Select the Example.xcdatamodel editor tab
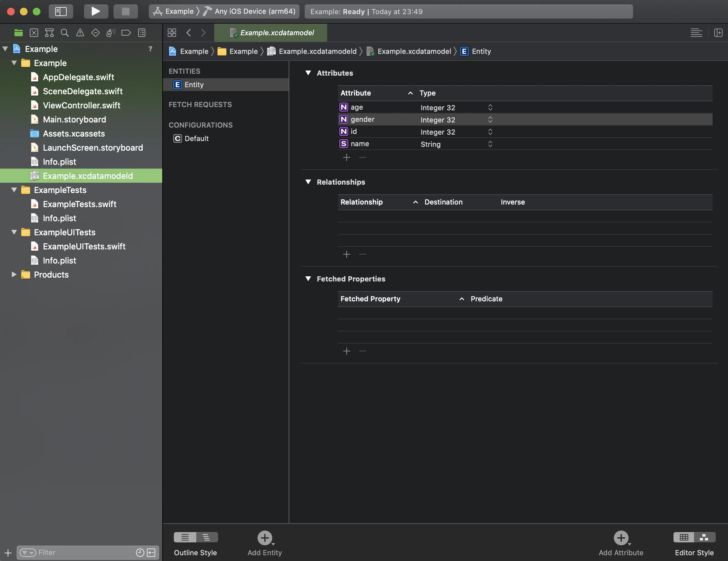Screen dimensions: 728x561 (271, 33)
